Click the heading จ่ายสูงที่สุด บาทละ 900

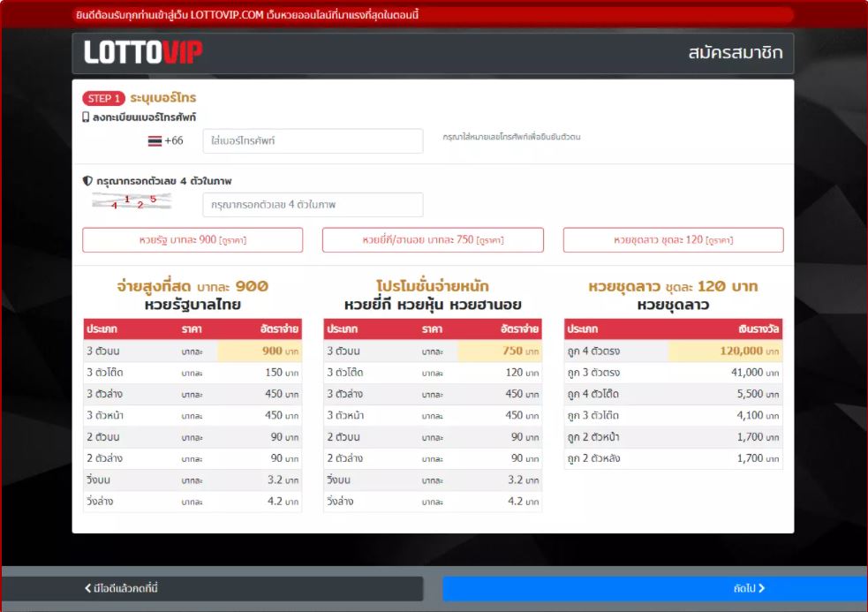192,286
